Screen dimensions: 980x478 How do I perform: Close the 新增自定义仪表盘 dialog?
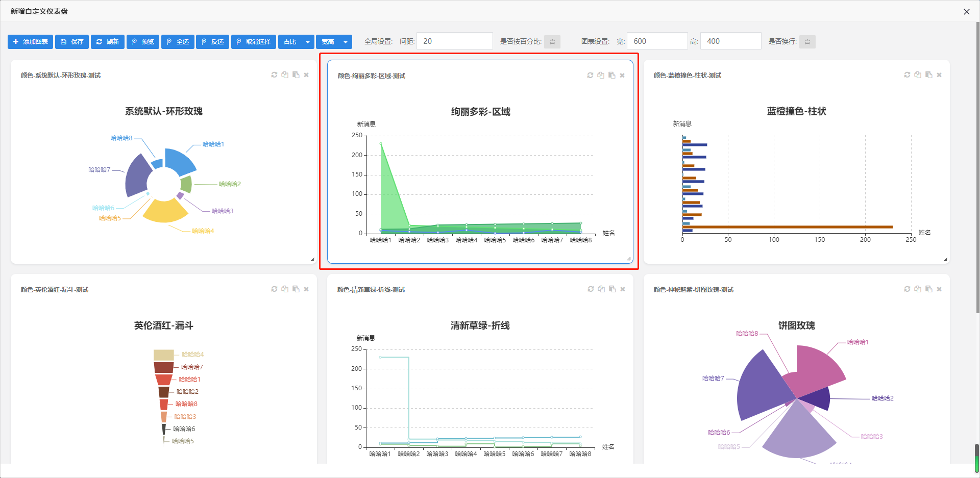pos(967,12)
